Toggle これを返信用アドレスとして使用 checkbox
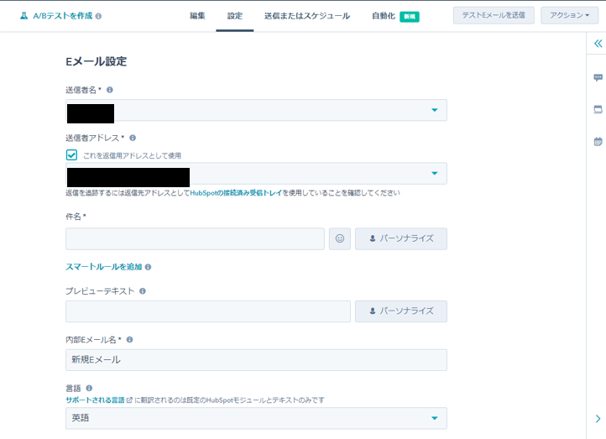 point(72,155)
